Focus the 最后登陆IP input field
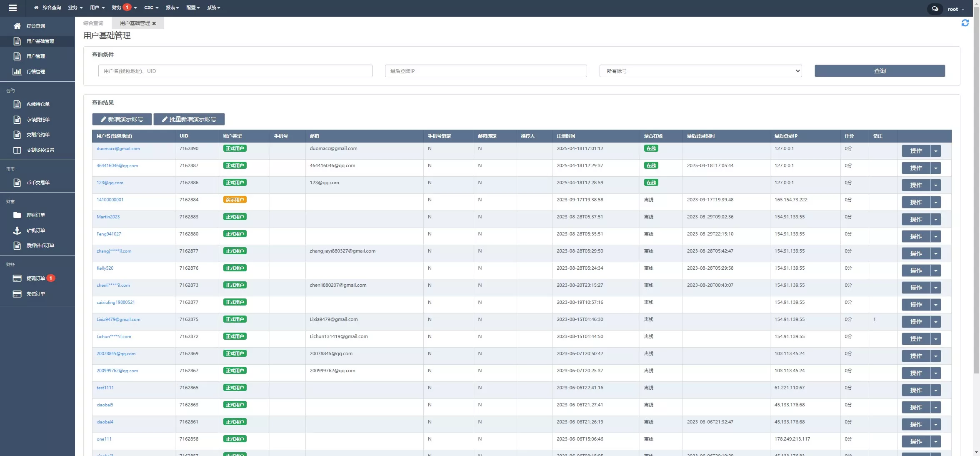980x456 pixels. click(485, 71)
